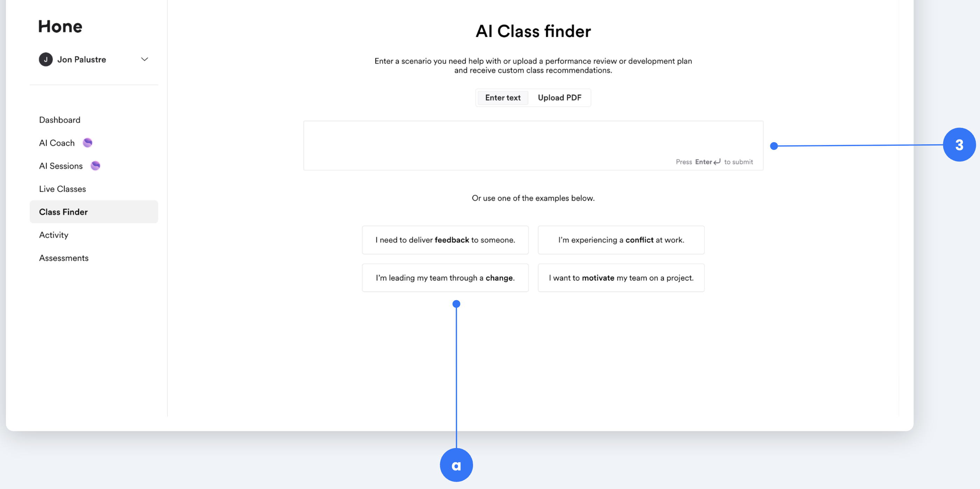
Task: Click the blue numbered marker 3
Action: (960, 145)
